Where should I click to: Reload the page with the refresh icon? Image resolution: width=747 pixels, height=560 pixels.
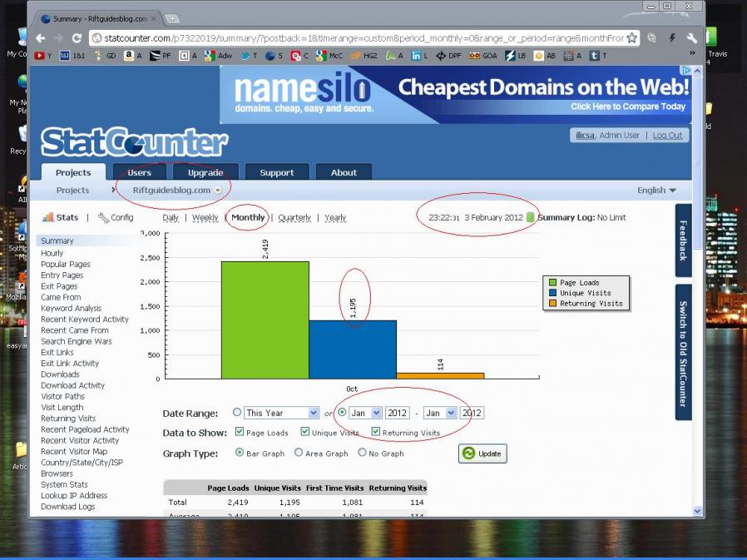click(x=77, y=38)
